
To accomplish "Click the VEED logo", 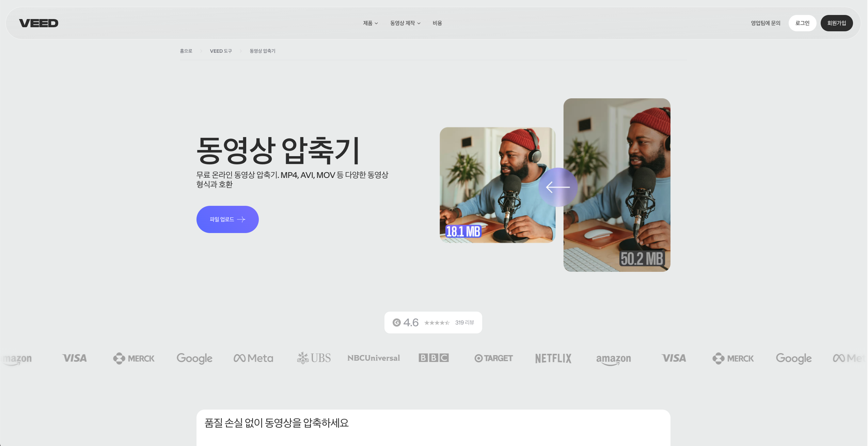I will click(x=39, y=22).
